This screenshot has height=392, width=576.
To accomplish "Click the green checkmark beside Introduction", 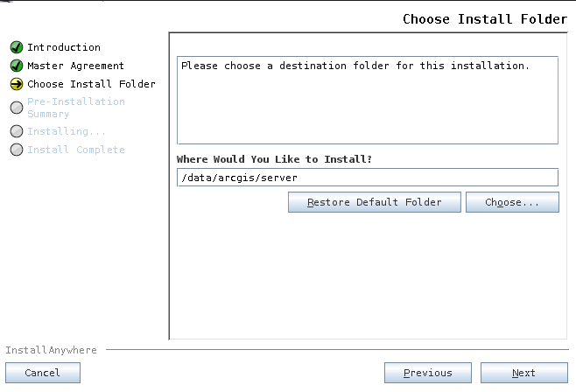I will (x=17, y=47).
